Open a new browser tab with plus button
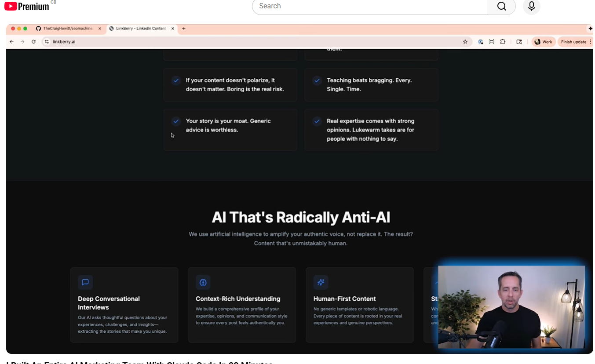595x364 pixels. pyautogui.click(x=184, y=29)
